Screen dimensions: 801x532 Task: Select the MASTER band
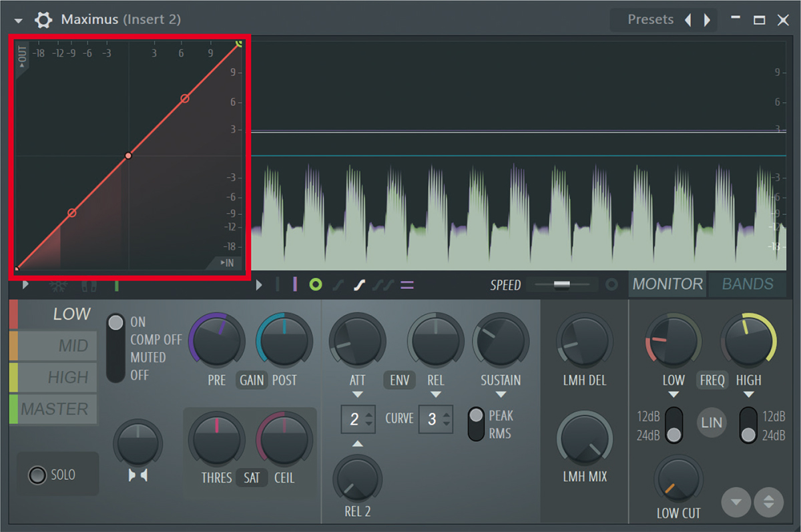(x=53, y=409)
